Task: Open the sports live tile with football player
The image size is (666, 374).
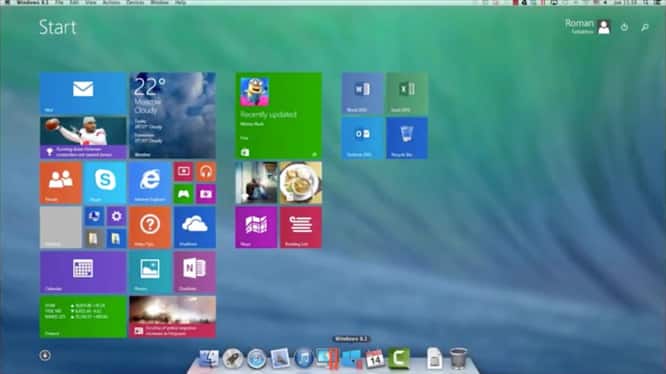Action: [83, 138]
